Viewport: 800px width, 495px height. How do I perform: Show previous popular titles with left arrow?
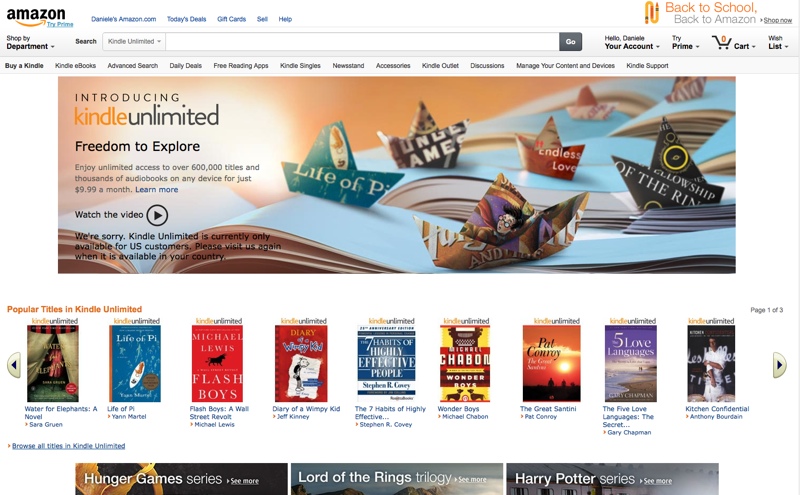pos(14,365)
